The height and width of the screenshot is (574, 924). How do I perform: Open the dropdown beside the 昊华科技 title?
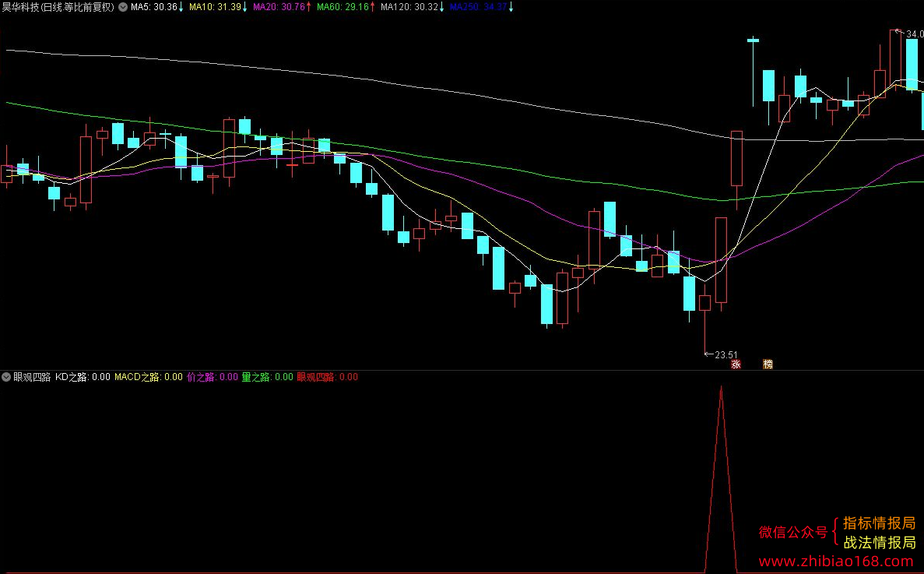point(122,7)
